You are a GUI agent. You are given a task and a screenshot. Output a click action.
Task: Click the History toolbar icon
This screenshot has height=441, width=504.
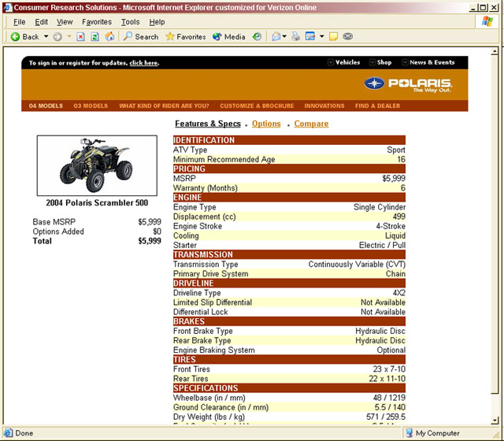coord(257,37)
